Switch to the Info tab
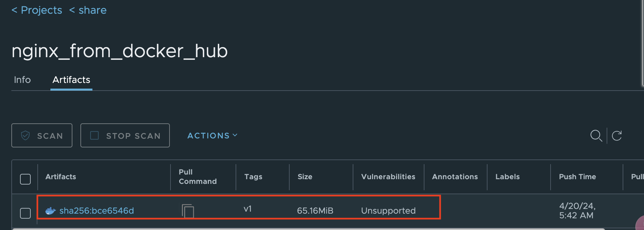The image size is (644, 230). (22, 80)
